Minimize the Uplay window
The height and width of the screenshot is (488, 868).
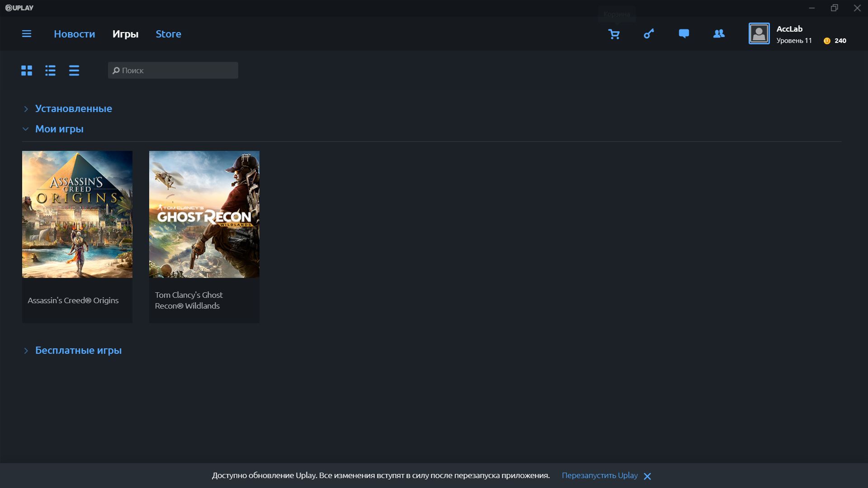pyautogui.click(x=812, y=8)
